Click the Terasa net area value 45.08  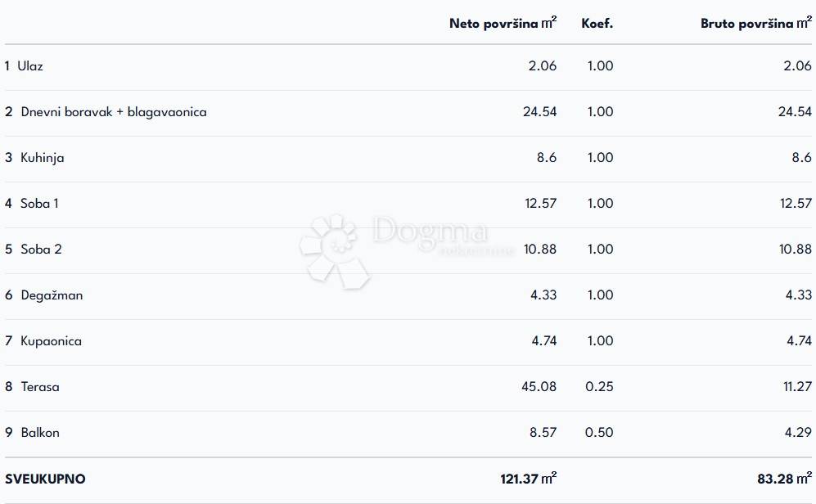click(x=539, y=387)
